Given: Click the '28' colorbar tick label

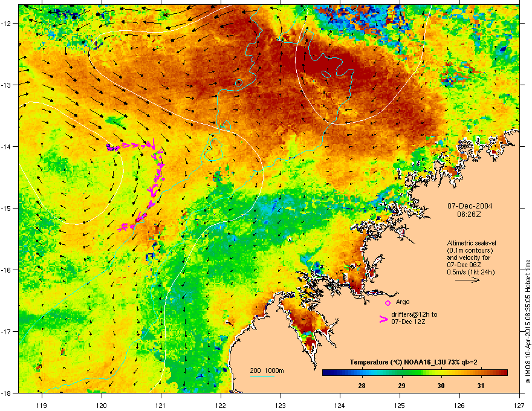Looking at the screenshot, I should tap(362, 386).
